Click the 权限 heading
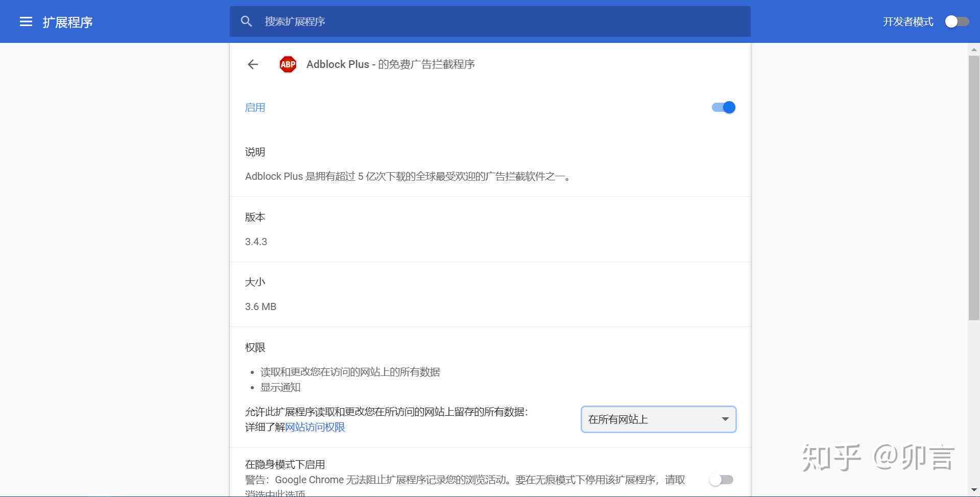 (255, 347)
